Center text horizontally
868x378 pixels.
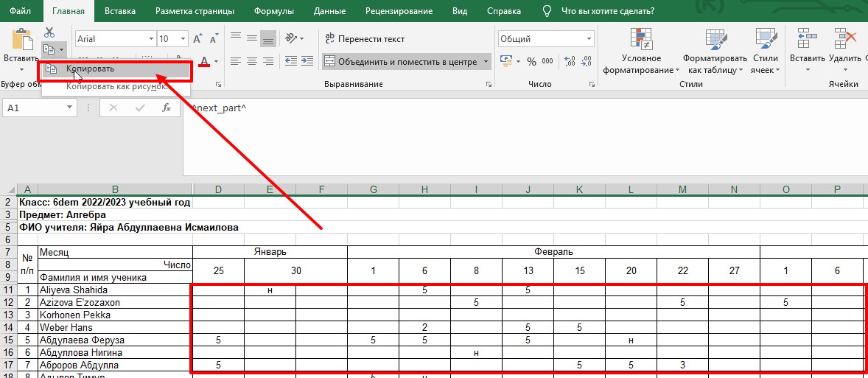252,61
